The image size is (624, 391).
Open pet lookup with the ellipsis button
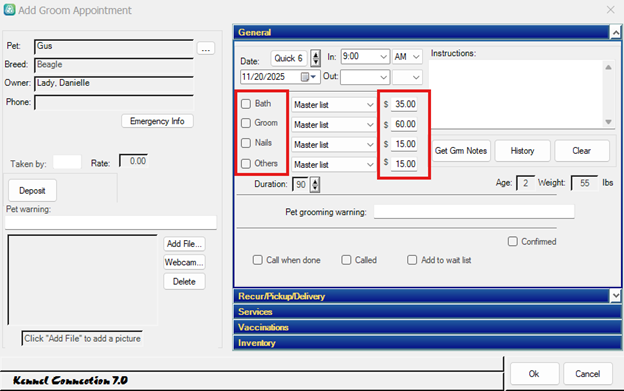tap(206, 48)
